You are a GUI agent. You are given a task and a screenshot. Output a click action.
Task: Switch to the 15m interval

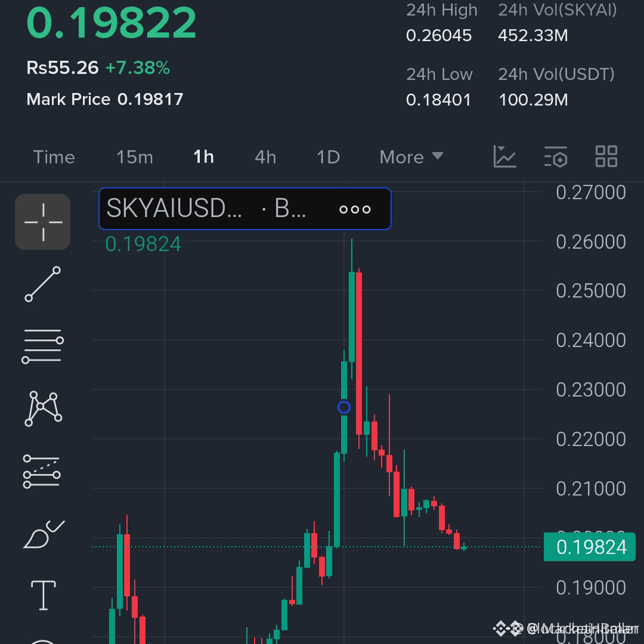coord(135,157)
